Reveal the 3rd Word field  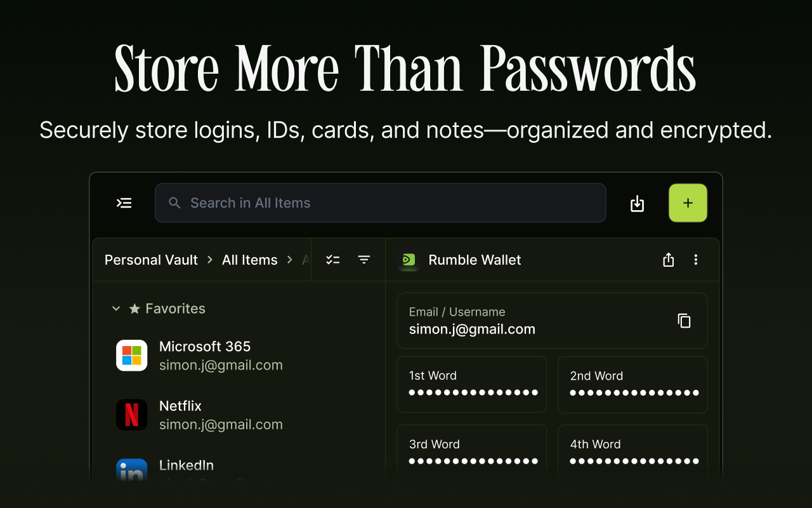click(472, 451)
